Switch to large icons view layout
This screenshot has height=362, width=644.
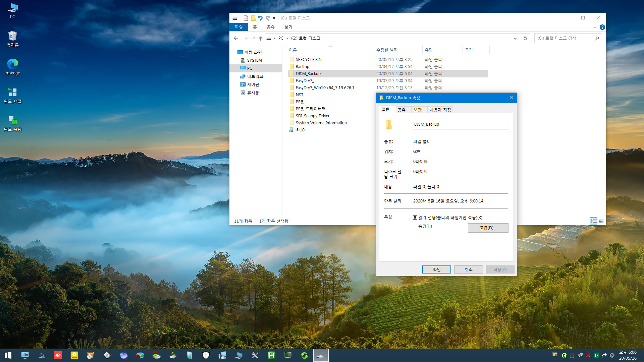coord(601,221)
